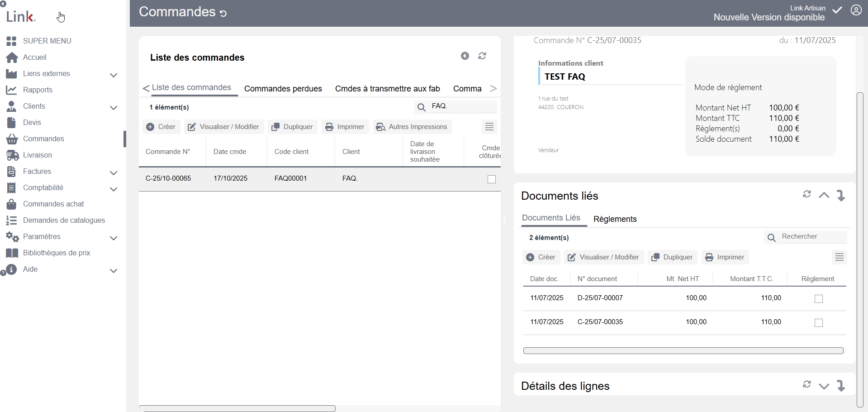Click Dupliquer in the order list toolbar
The height and width of the screenshot is (412, 868).
293,127
